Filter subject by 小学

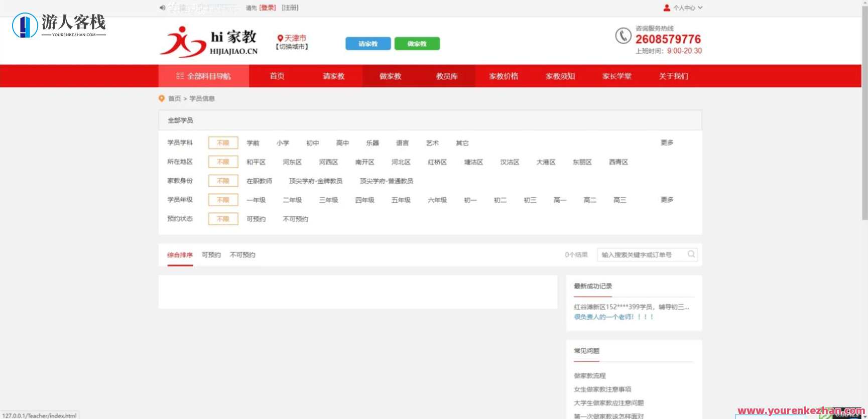tap(283, 143)
